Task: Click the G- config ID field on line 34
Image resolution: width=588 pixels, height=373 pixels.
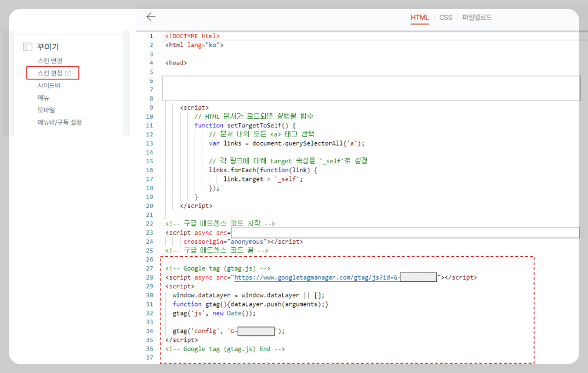Action: [x=256, y=331]
